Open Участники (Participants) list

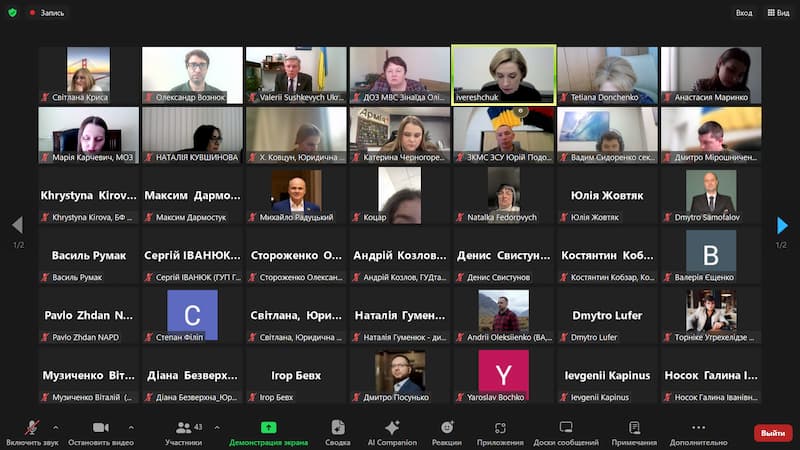tap(183, 432)
